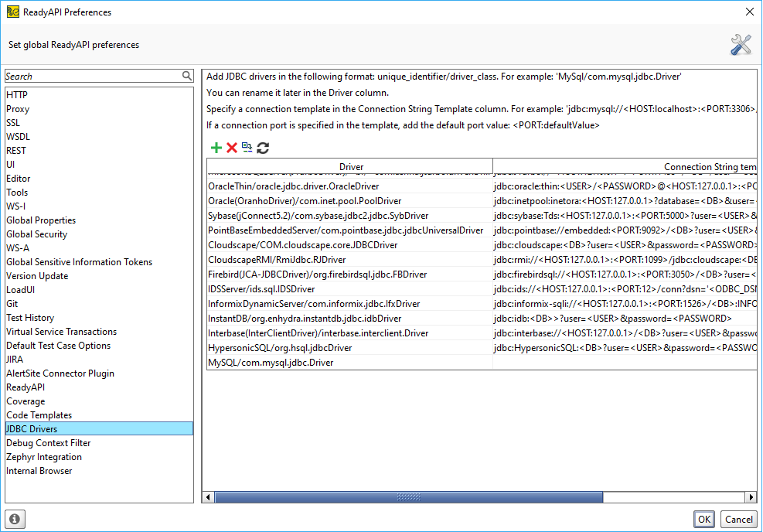Screen dimensions: 763x532
Task: Click the tools wrench icon at top right
Action: [x=741, y=45]
